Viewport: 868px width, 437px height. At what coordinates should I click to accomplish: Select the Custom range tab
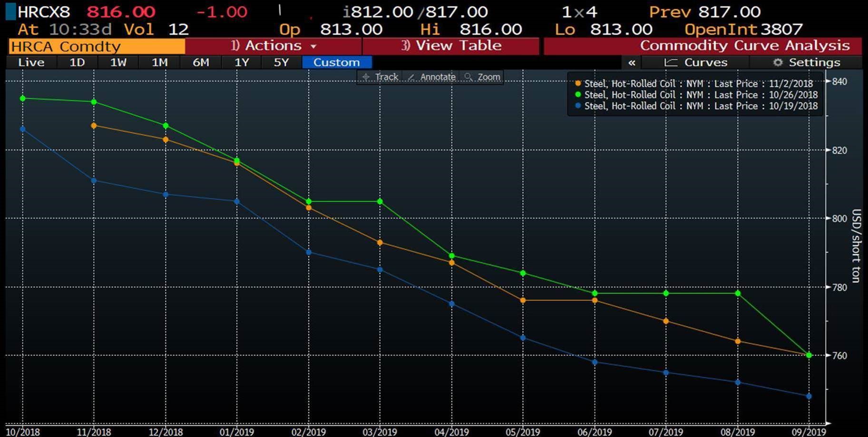coord(336,62)
